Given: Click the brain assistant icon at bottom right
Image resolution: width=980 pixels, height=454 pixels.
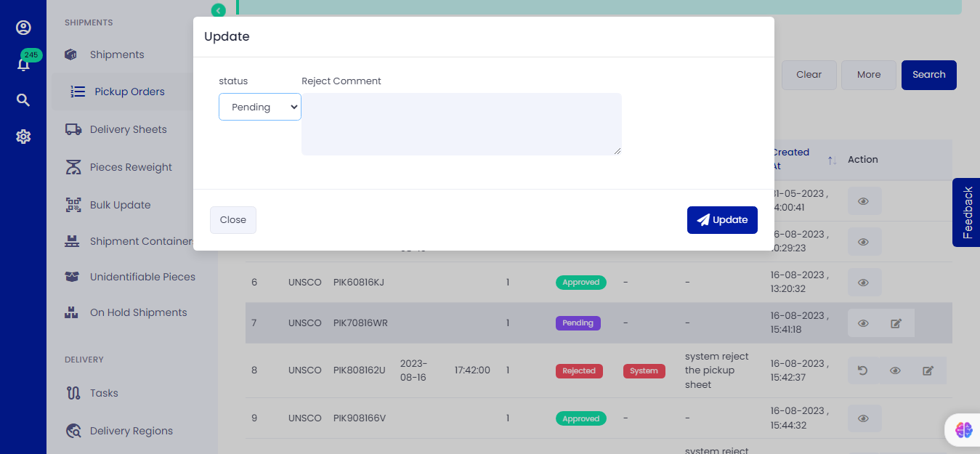Looking at the screenshot, I should click(x=963, y=430).
